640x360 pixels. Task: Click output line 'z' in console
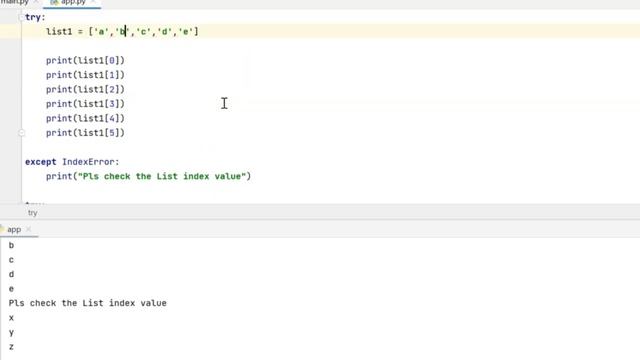(11, 347)
